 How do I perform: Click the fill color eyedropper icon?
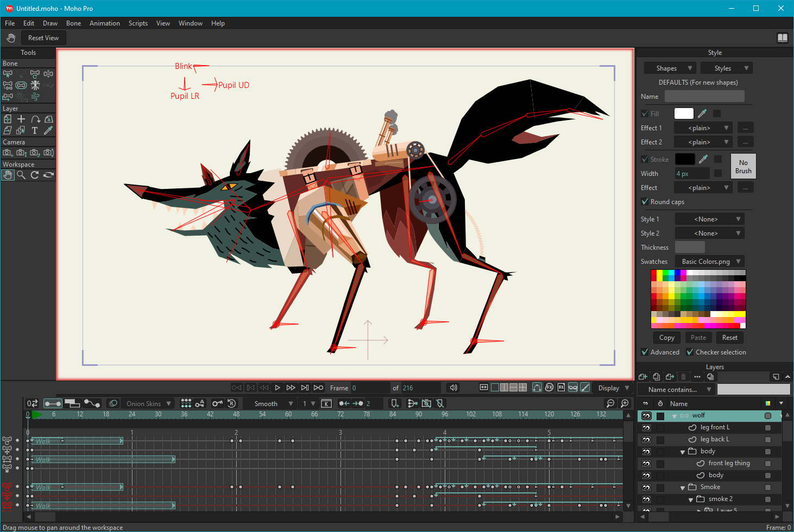(702, 113)
